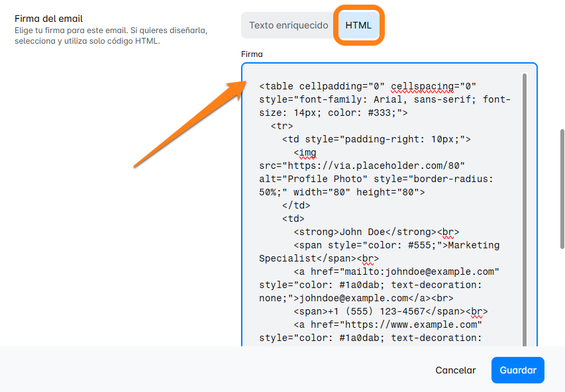Click the page scrollbar at right edge
The width and height of the screenshot is (565, 392).
click(x=562, y=189)
